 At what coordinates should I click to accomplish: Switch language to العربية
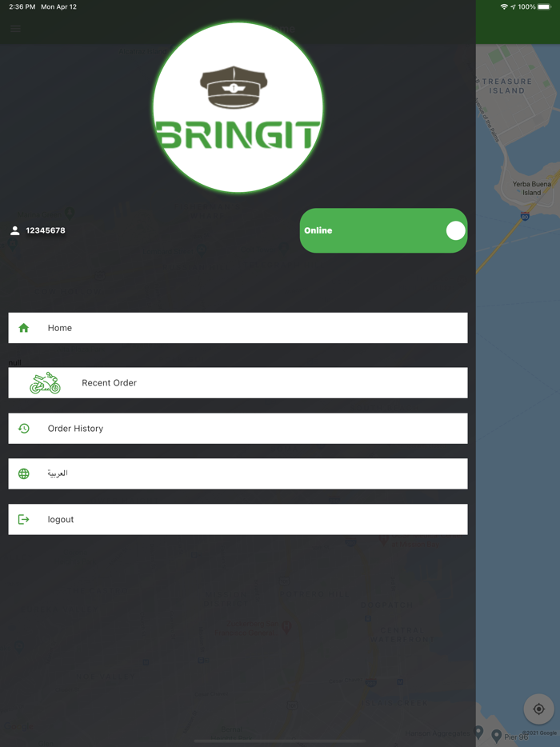pos(238,473)
